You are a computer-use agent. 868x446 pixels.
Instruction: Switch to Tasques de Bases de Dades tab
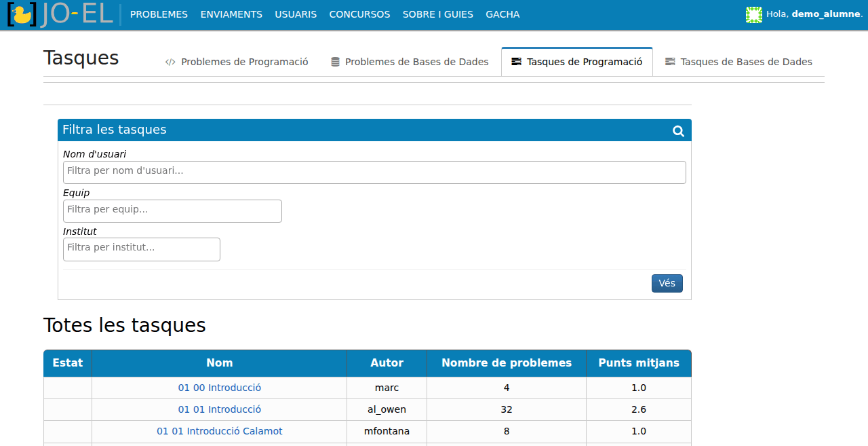point(738,62)
